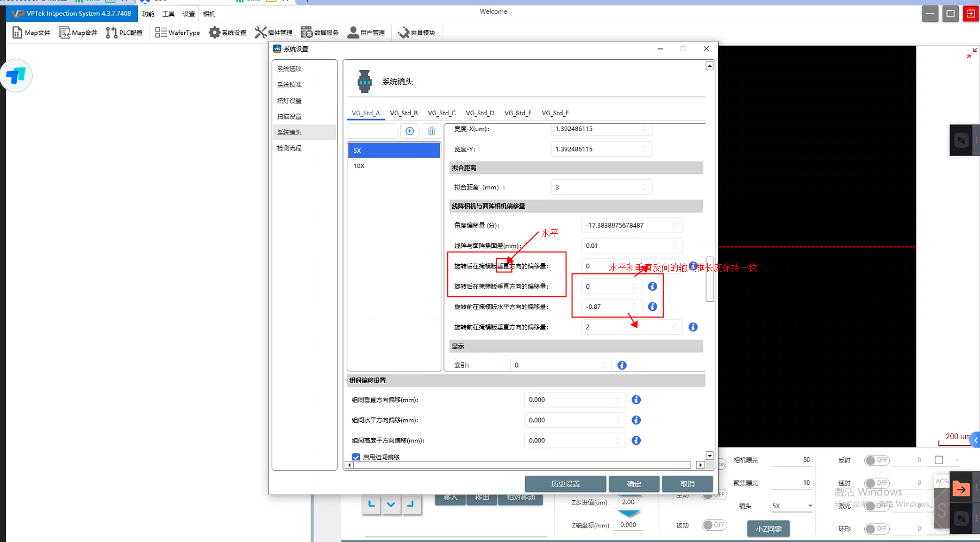This screenshot has height=542, width=980.
Task: Select 扫描设置 in sidebar
Action: point(304,116)
